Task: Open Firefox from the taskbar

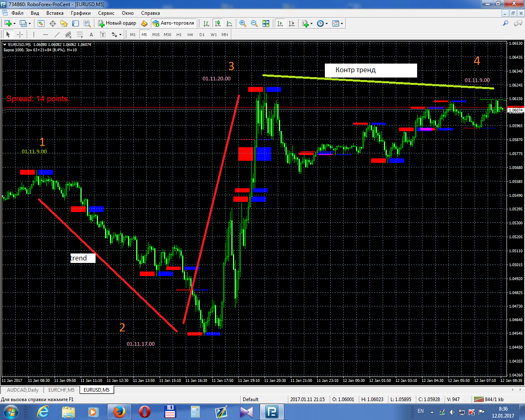Action: pos(119,412)
